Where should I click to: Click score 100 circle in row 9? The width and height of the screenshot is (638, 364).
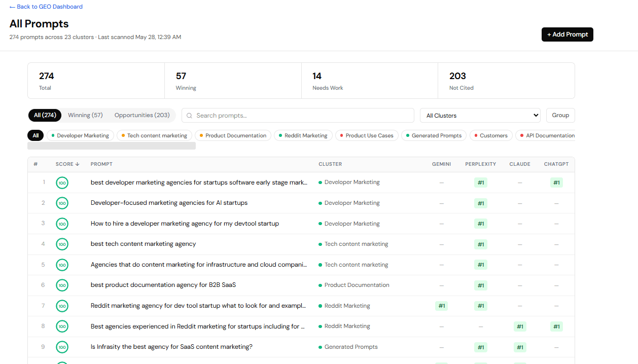[62, 347]
